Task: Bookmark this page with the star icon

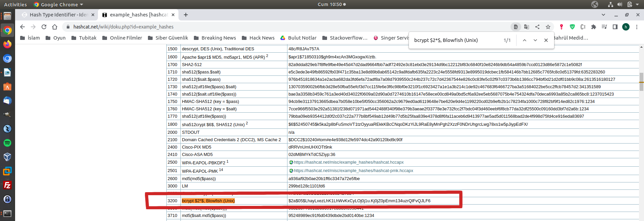Action: (548, 27)
